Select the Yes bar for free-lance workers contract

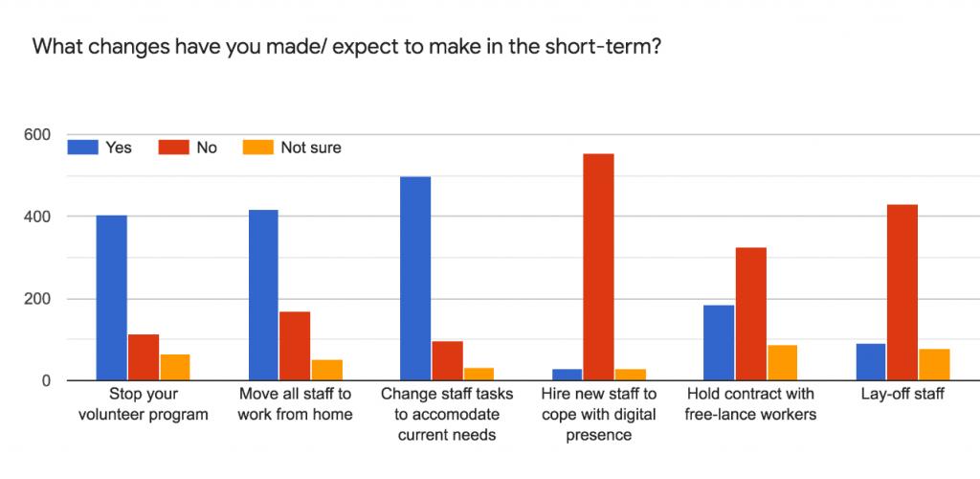point(719,343)
